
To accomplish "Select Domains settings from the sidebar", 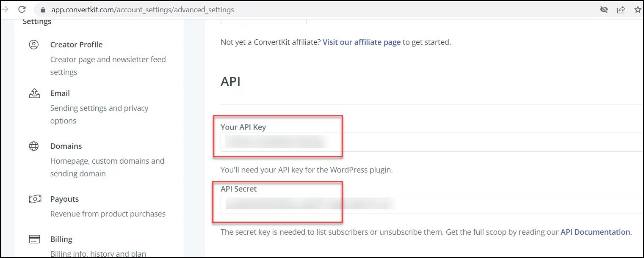I will [x=66, y=146].
